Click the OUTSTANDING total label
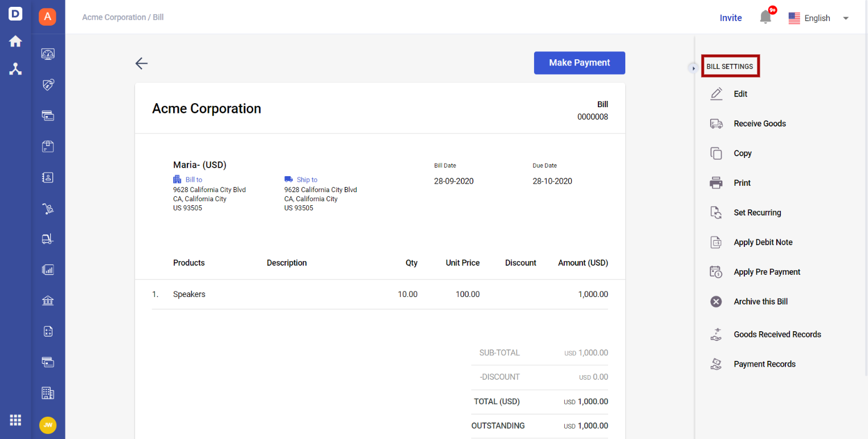This screenshot has height=439, width=868. tap(498, 426)
